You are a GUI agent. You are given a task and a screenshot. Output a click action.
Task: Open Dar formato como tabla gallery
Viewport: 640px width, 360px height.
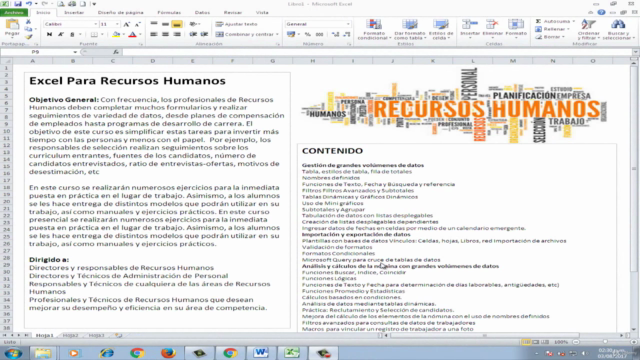(410, 29)
